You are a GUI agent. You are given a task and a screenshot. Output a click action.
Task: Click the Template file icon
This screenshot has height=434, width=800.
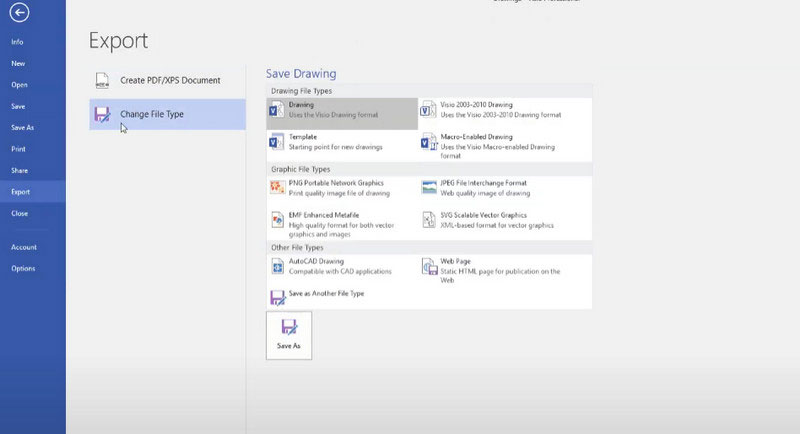(277, 142)
